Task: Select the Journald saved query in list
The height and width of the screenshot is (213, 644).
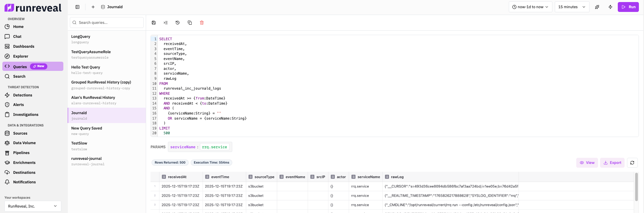Action: (107, 116)
